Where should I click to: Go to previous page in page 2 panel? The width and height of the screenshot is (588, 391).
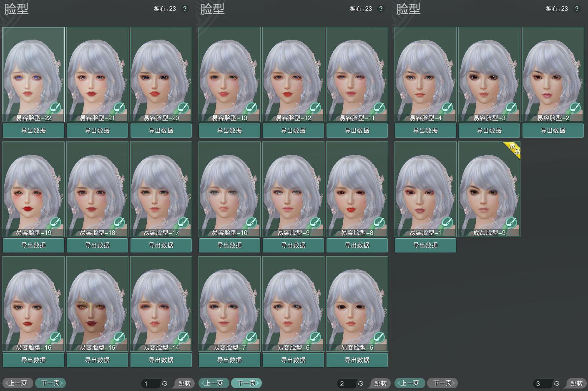pyautogui.click(x=214, y=383)
